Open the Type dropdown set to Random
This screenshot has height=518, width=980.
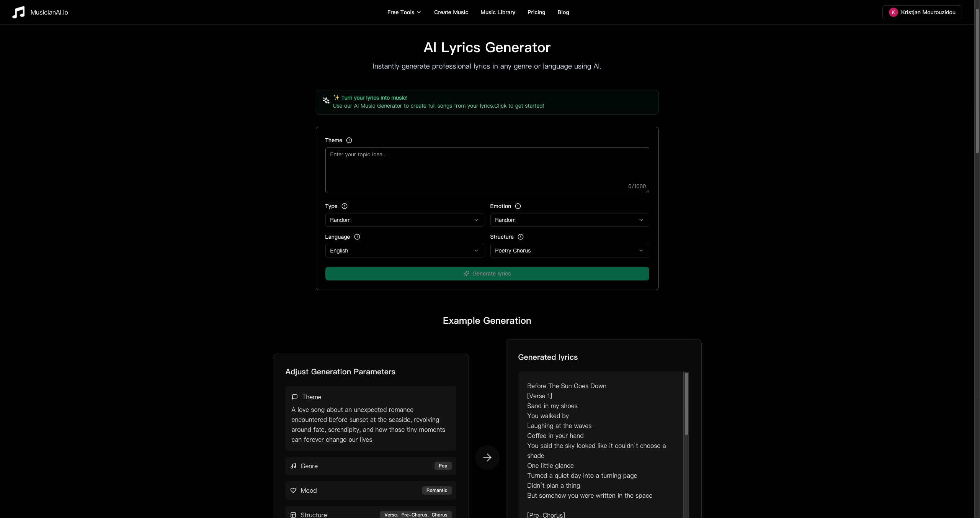[404, 220]
